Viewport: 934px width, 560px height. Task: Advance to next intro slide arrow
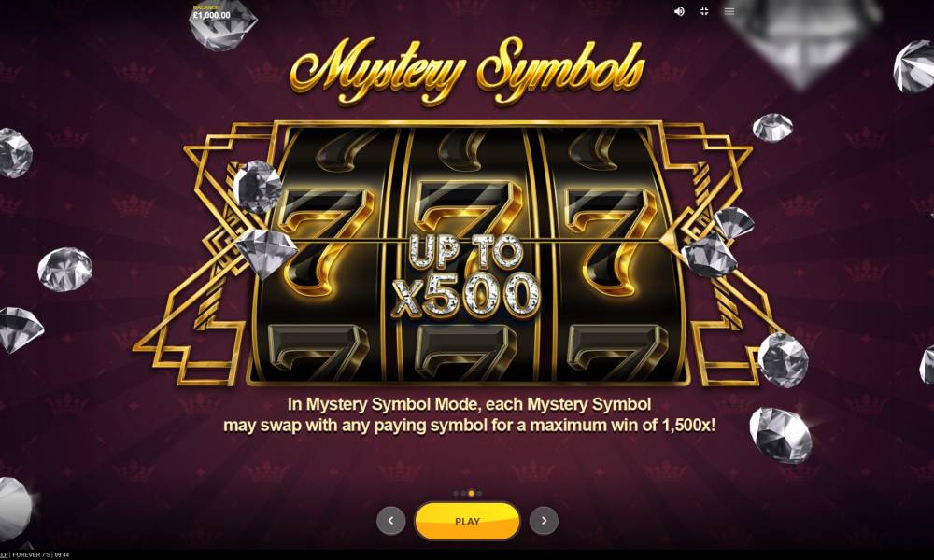[544, 521]
